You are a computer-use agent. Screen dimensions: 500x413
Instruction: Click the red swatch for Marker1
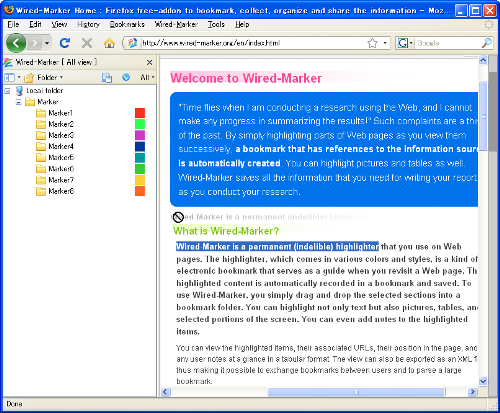[x=140, y=113]
